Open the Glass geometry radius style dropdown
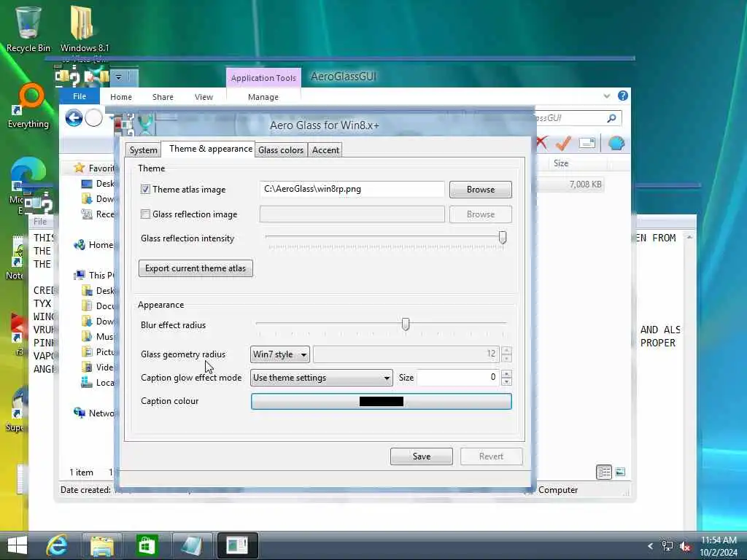The height and width of the screenshot is (560, 747). point(279,354)
